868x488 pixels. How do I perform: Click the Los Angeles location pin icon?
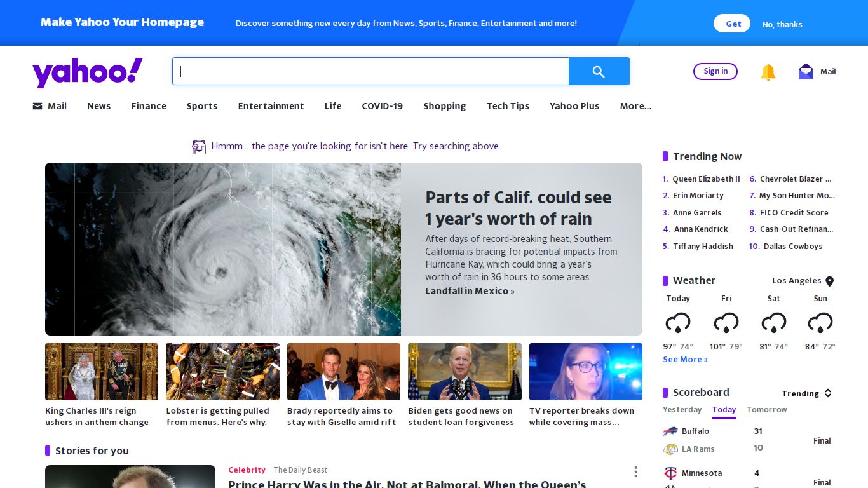(829, 281)
